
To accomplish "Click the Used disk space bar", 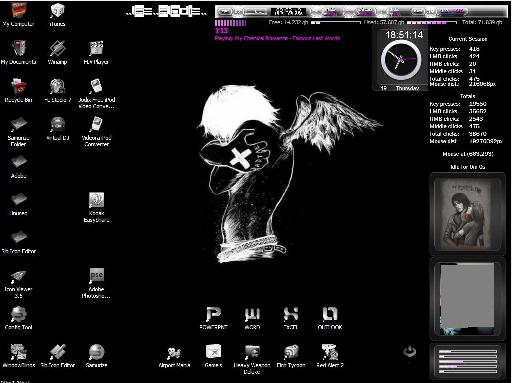I will pos(432,23).
